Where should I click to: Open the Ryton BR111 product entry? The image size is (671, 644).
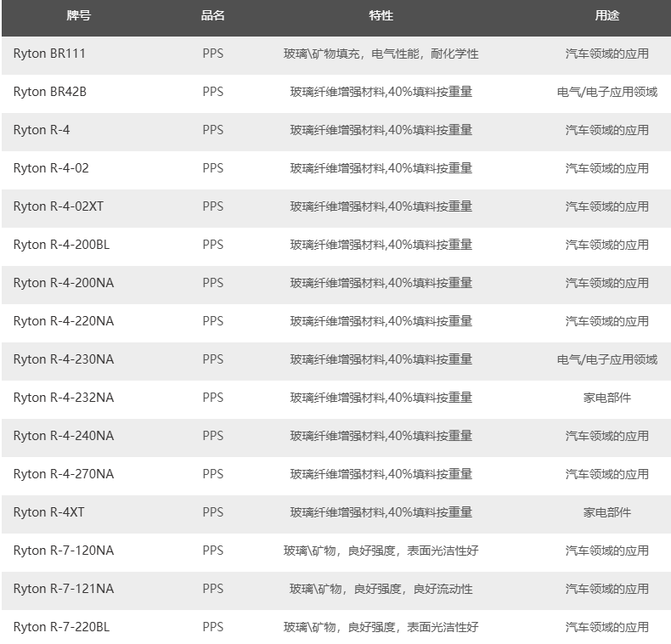pyautogui.click(x=49, y=54)
